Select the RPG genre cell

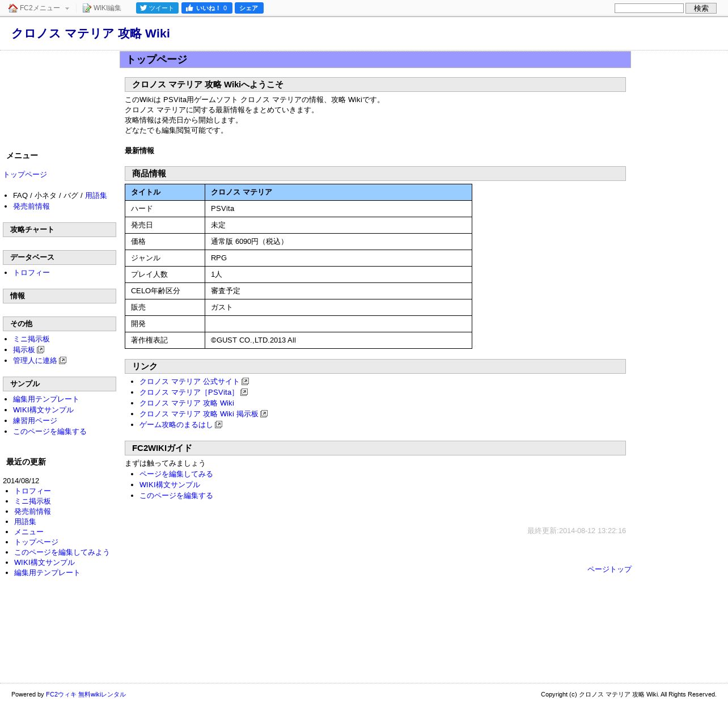pyautogui.click(x=338, y=258)
